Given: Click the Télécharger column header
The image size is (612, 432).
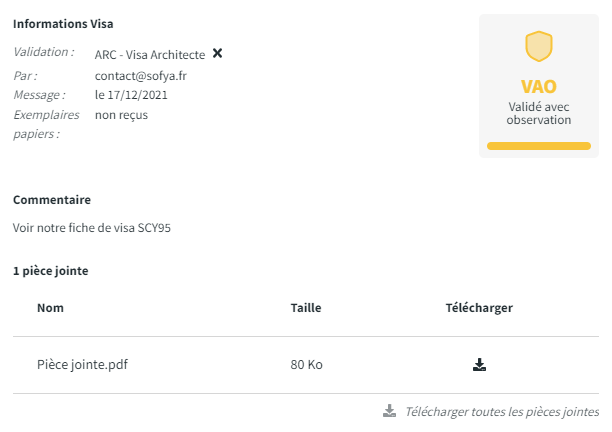Looking at the screenshot, I should coord(479,308).
